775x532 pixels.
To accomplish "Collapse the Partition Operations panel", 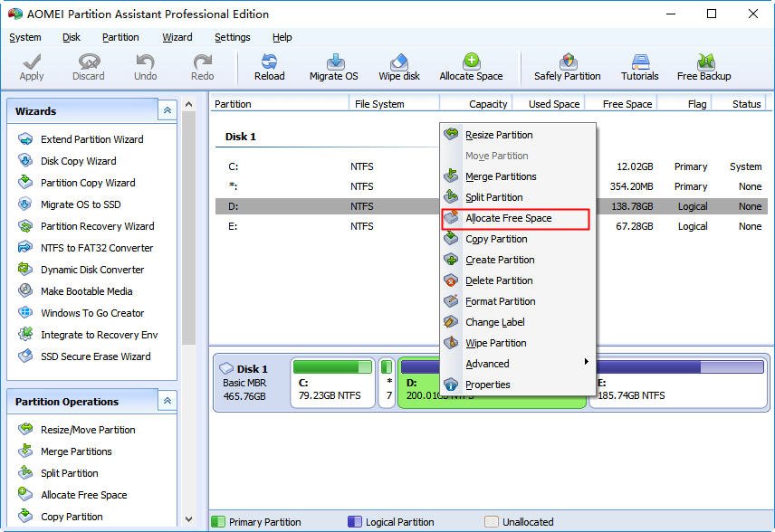I will click(x=167, y=401).
